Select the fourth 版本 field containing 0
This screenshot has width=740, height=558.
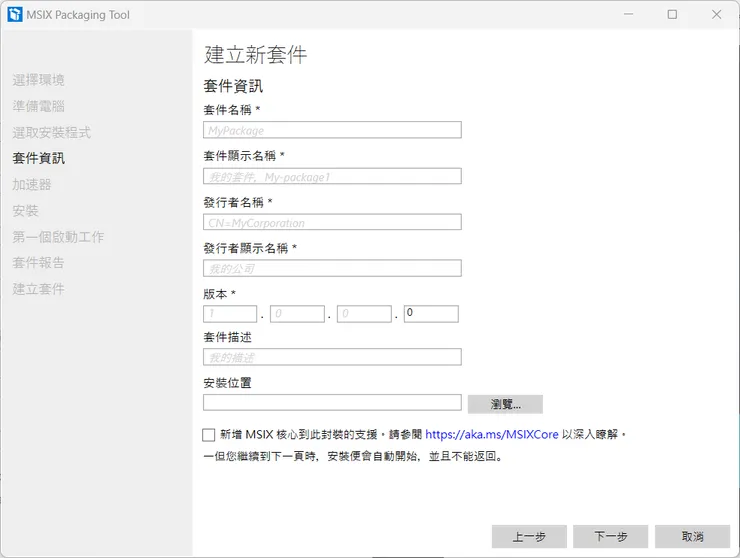431,314
